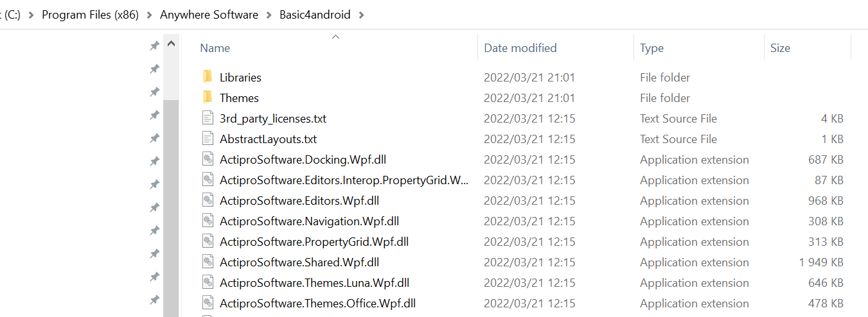
Task: Expand the chevron after Program Files (x86)
Action: [x=149, y=15]
